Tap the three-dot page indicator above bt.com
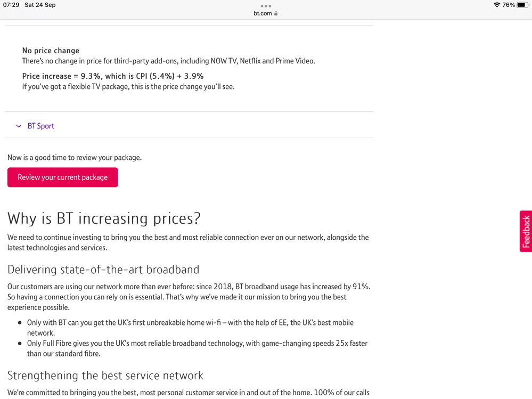 point(265,7)
